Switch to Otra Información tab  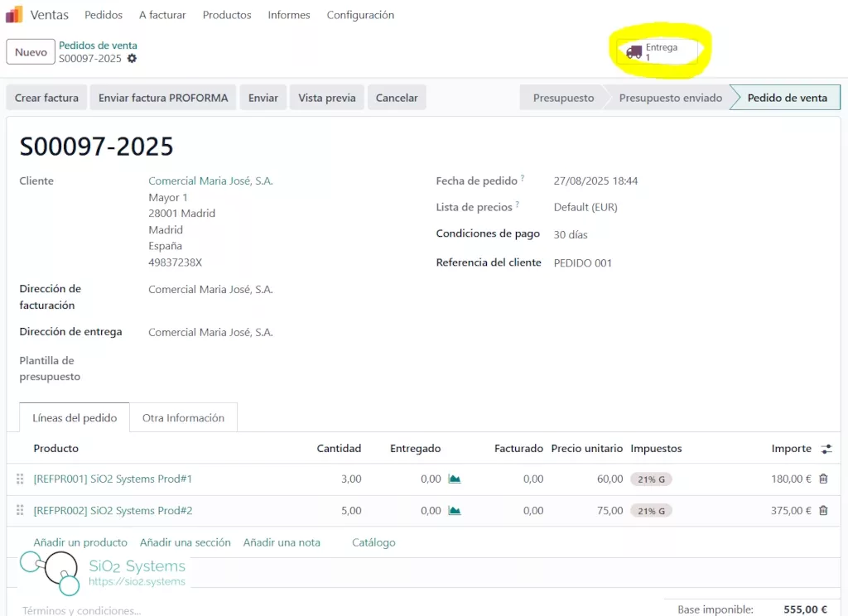(183, 418)
